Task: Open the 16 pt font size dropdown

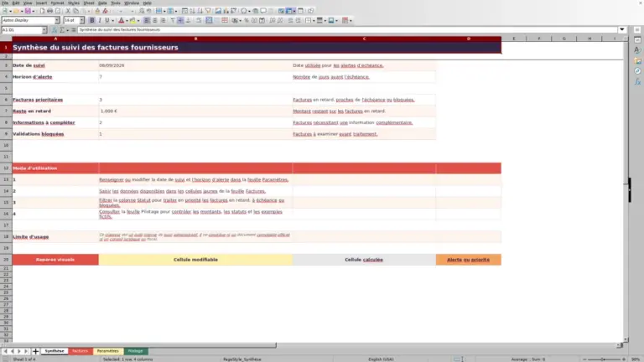Action: pyautogui.click(x=81, y=20)
